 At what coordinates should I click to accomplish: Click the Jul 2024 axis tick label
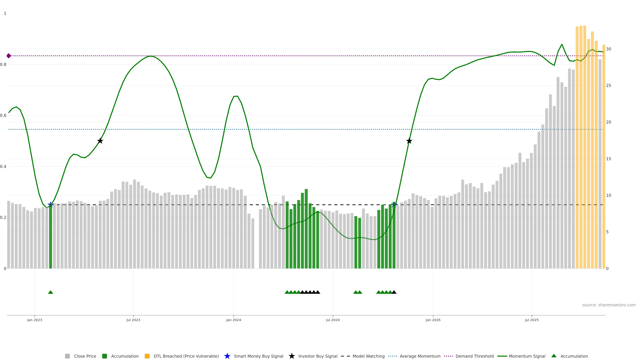333,320
